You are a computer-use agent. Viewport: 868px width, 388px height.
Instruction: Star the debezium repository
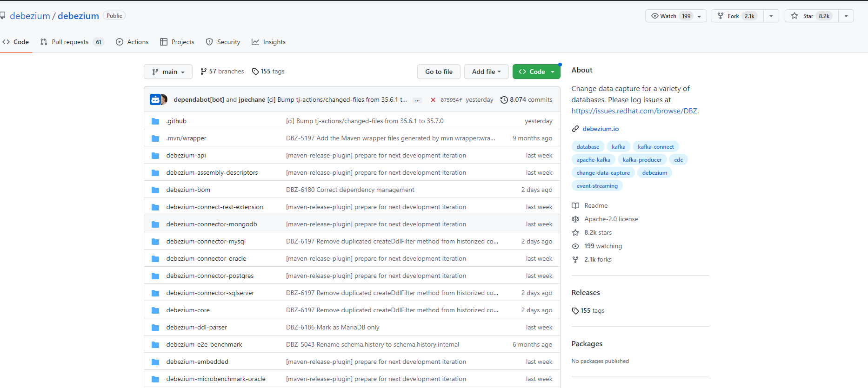click(811, 16)
